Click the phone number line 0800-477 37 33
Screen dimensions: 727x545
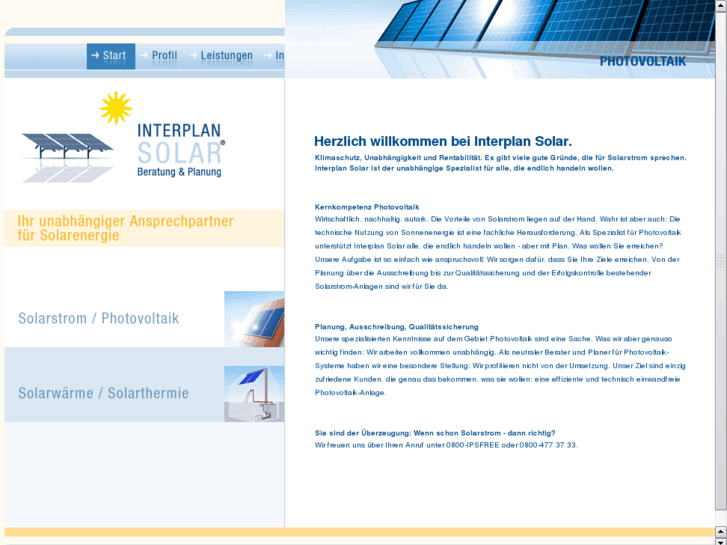446,445
